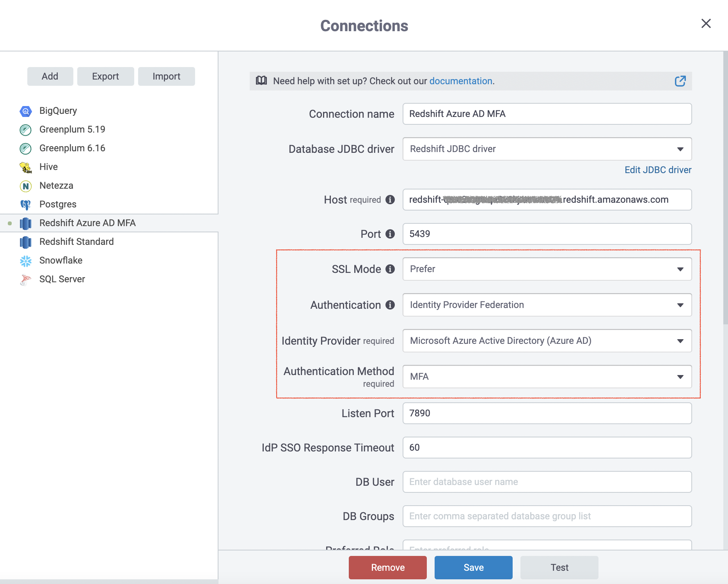Click the Remove button
728x584 pixels.
point(388,568)
